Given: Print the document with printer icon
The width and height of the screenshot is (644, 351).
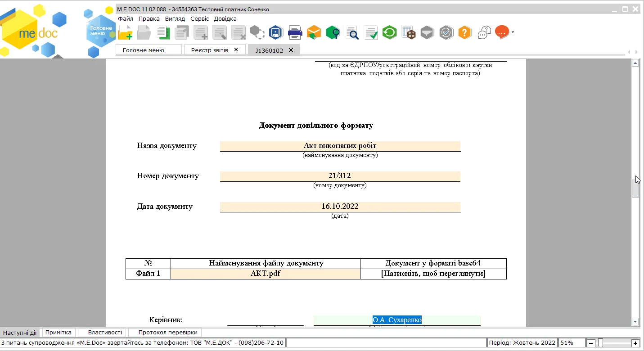Looking at the screenshot, I should pyautogui.click(x=295, y=33).
